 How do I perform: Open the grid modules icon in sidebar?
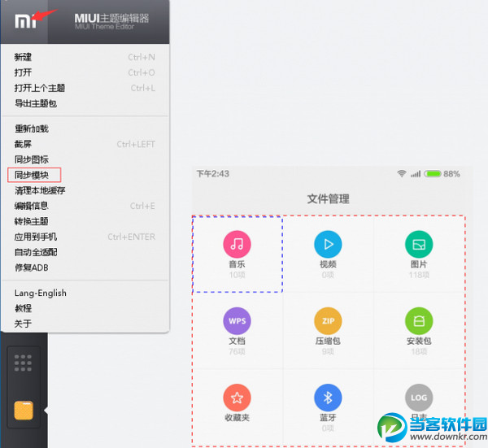(x=23, y=363)
